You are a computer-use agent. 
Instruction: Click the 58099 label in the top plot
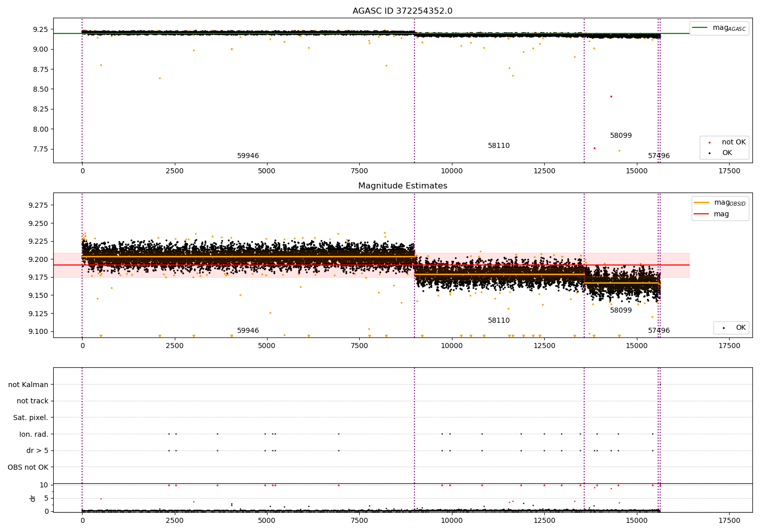click(x=621, y=136)
